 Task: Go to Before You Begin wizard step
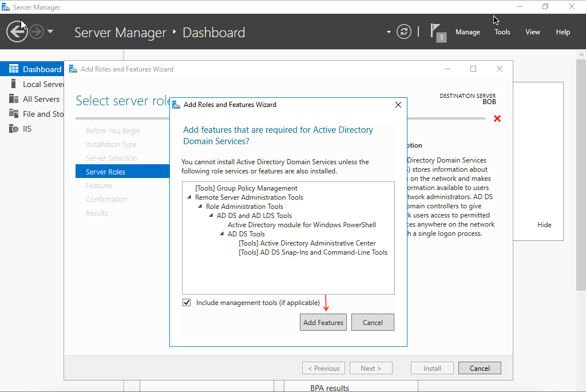click(113, 131)
